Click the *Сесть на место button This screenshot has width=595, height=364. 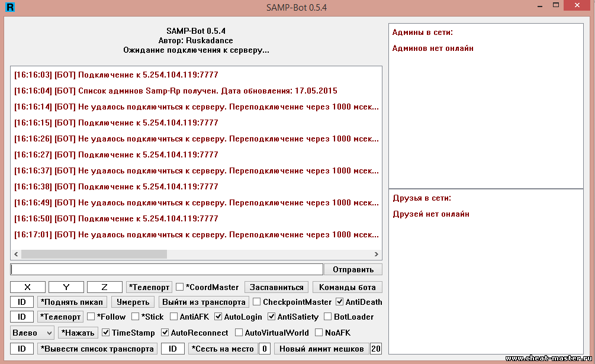223,349
